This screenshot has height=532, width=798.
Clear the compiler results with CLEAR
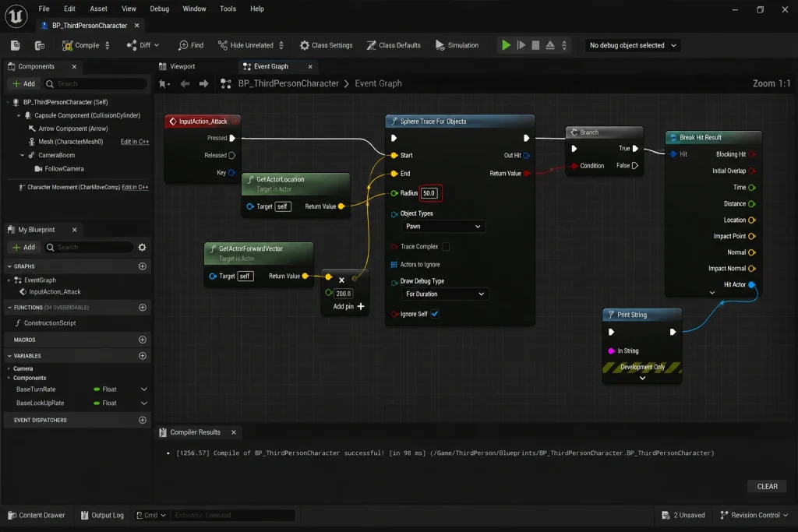[767, 486]
